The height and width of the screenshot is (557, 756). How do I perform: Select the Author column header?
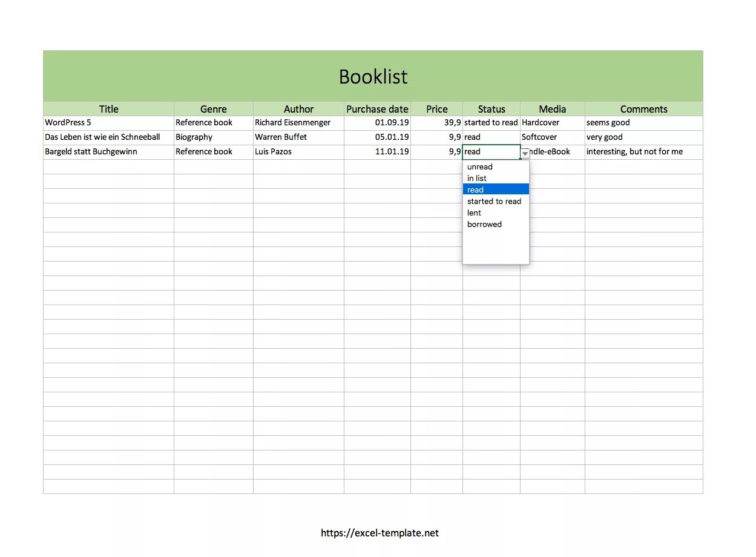pos(299,109)
